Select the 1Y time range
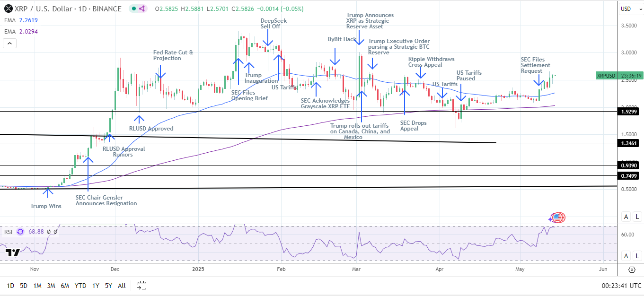 (96, 286)
